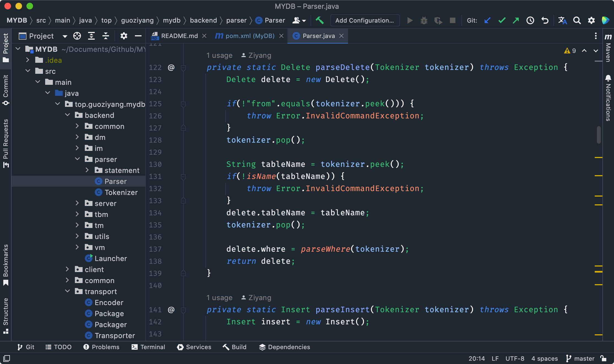Toggle the Notifications tool window
Viewport: 614px width, 364px height.
(608, 98)
